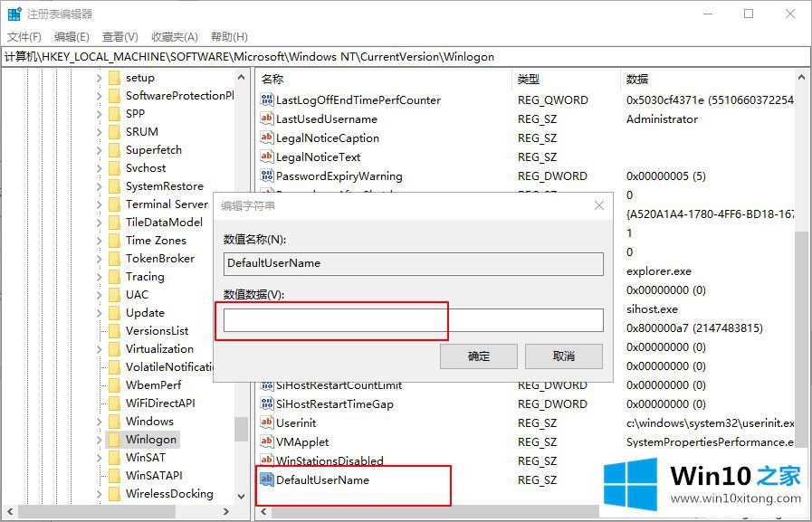Click the WinSAT folder icon
The height and width of the screenshot is (522, 812).
coord(114,458)
